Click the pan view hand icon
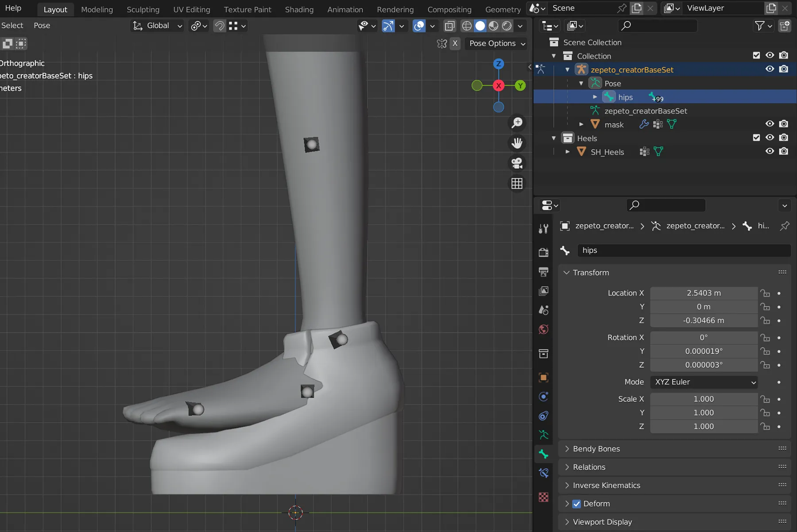Image resolution: width=797 pixels, height=532 pixels. [517, 143]
